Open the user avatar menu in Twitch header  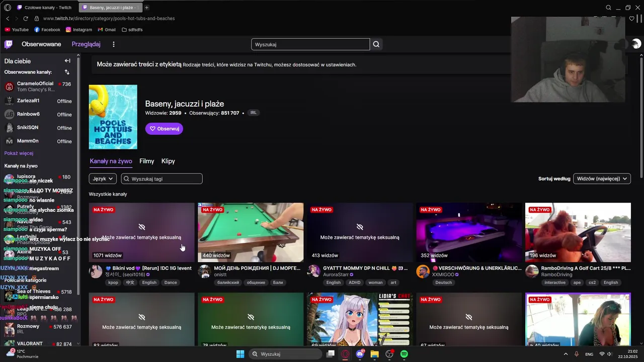pyautogui.click(x=636, y=44)
